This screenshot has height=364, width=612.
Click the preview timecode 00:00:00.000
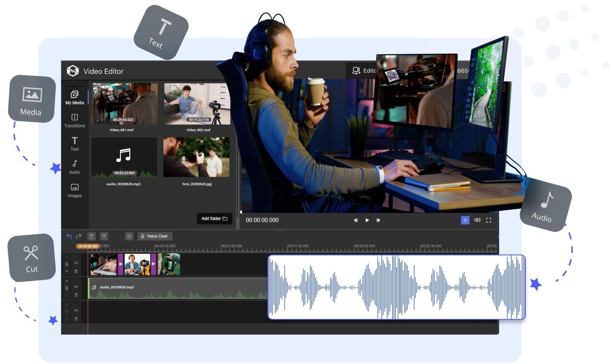click(x=262, y=220)
